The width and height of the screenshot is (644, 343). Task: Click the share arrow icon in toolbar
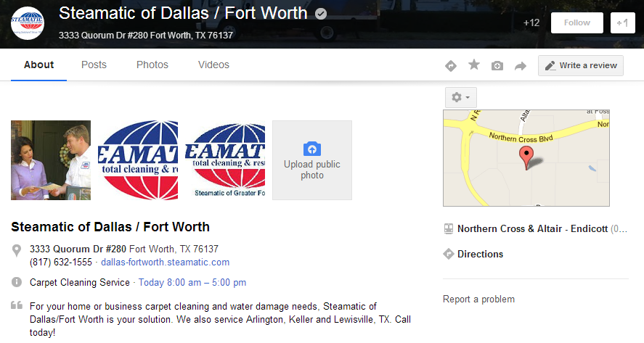coord(521,66)
